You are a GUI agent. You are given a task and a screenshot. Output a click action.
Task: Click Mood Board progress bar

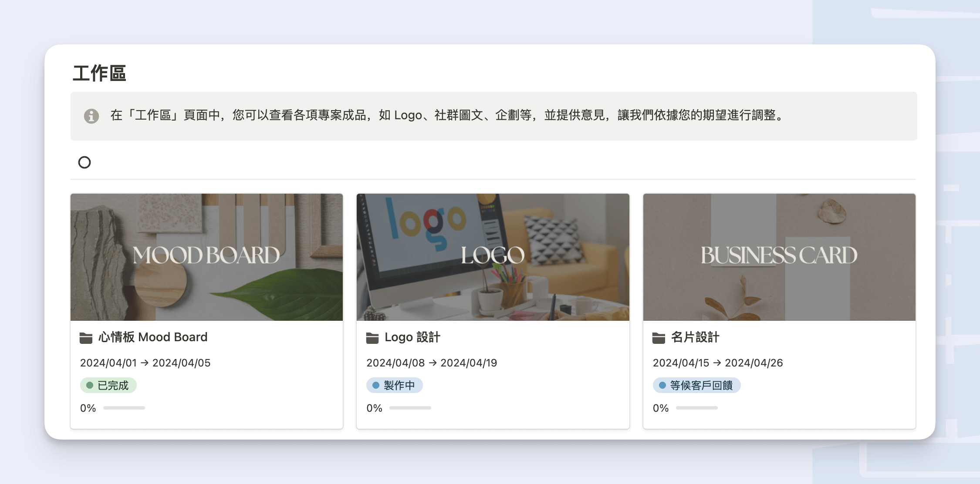124,408
